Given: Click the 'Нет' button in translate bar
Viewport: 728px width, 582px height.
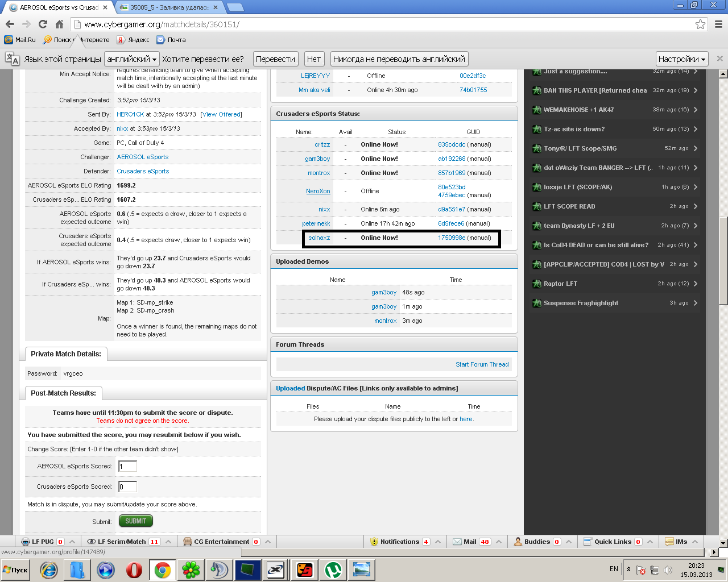Looking at the screenshot, I should tap(314, 59).
